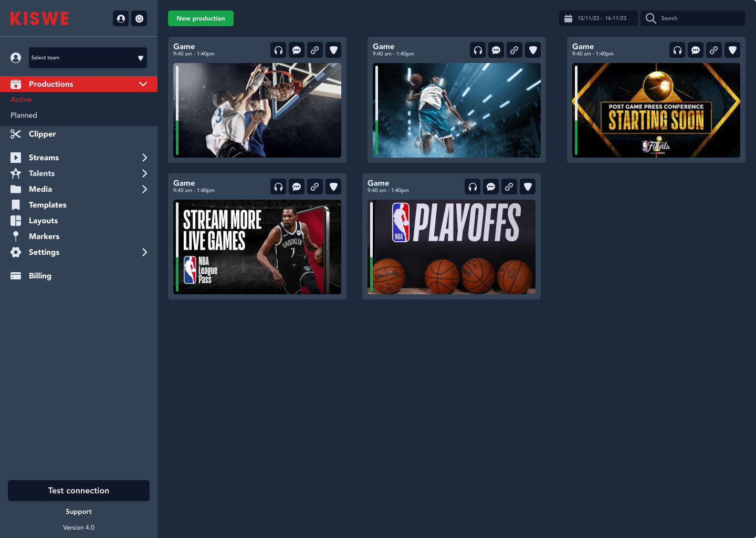Open headphones audio on the blue arena jumper card
This screenshot has width=756, height=538.
(478, 50)
